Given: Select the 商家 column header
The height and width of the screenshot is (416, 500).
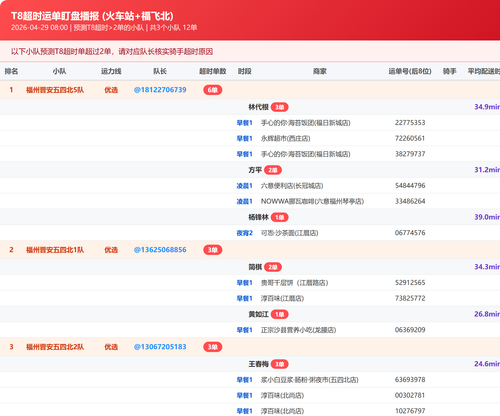Looking at the screenshot, I should pyautogui.click(x=320, y=71).
